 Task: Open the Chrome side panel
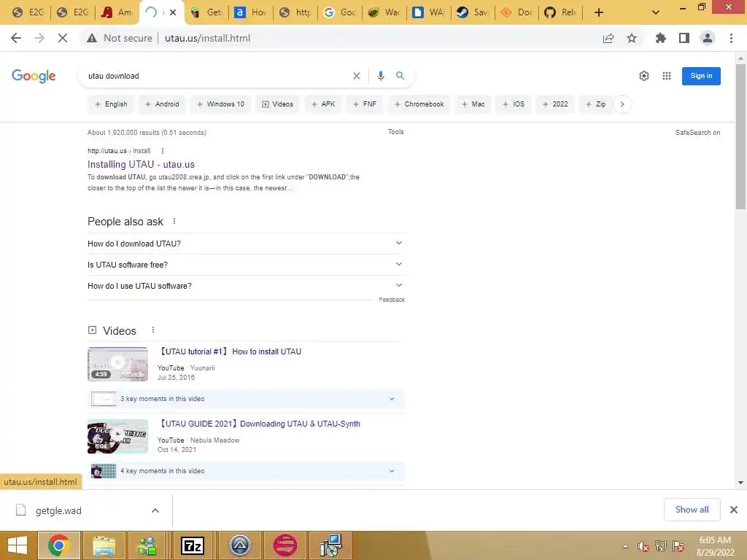684,38
